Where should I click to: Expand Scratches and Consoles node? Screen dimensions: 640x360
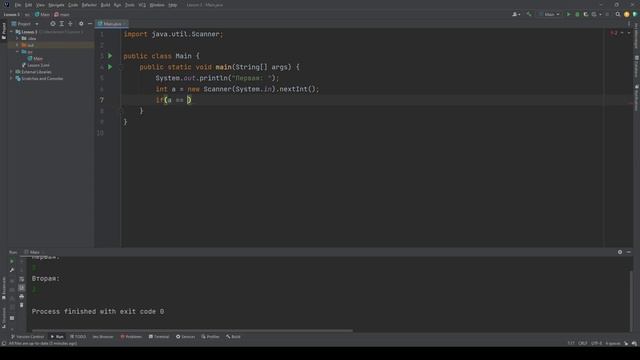coord(12,78)
